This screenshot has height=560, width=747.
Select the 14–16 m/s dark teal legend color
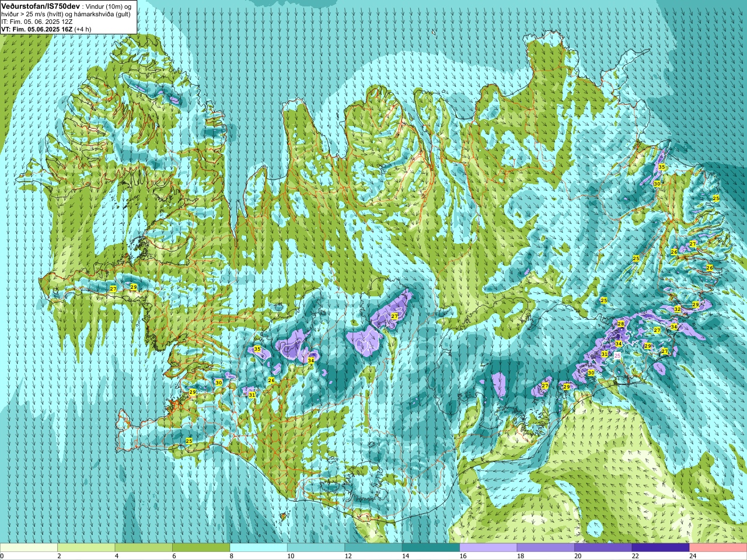pos(431,548)
